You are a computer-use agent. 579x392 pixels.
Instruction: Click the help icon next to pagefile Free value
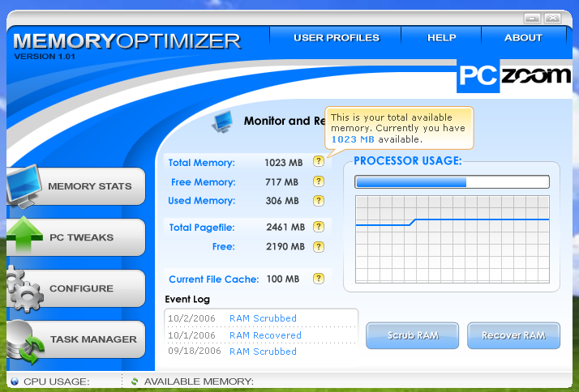(319, 246)
